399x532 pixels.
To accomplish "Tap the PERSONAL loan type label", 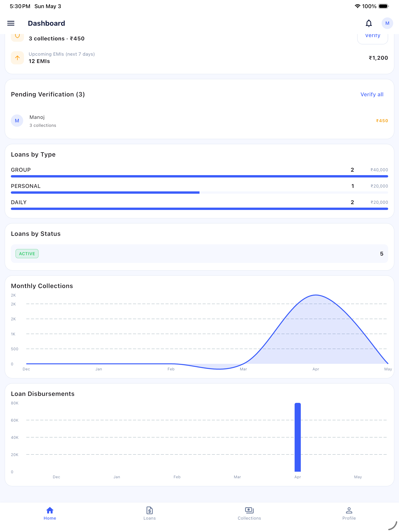I will (26, 186).
